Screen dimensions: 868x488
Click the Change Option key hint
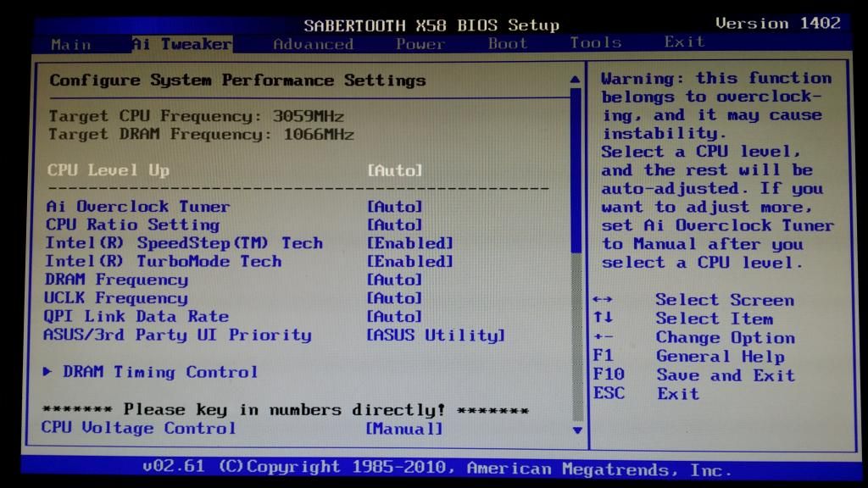694,337
